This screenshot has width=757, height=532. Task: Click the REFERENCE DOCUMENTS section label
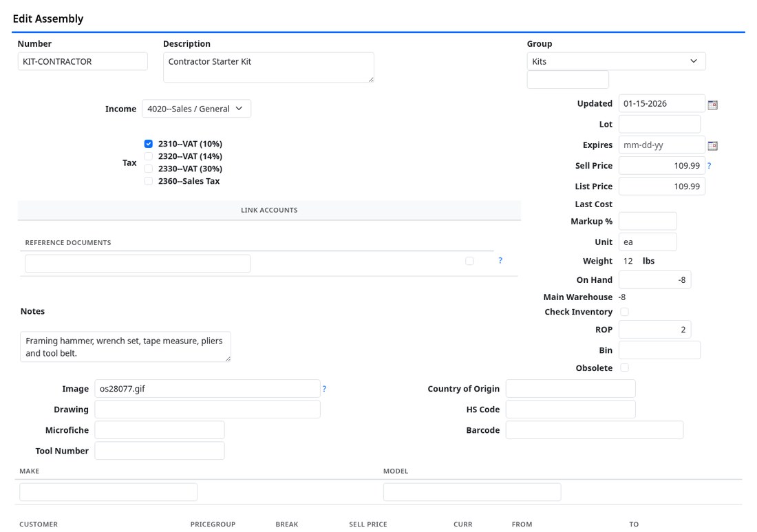[68, 243]
